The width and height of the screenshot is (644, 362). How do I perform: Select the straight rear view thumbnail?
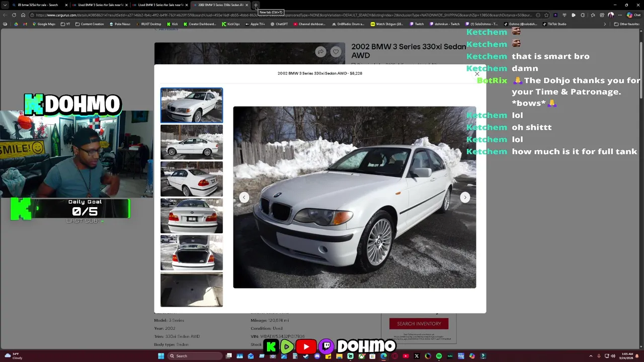tap(191, 216)
